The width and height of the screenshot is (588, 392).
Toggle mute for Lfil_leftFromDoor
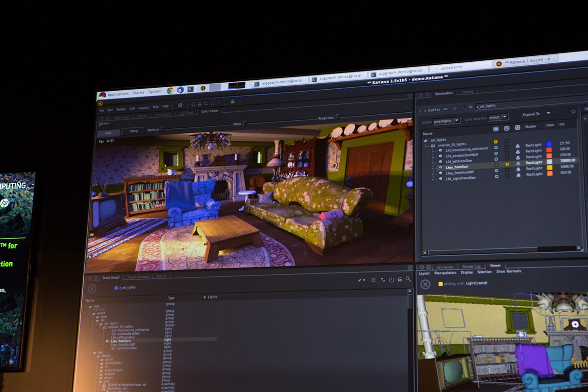click(496, 159)
